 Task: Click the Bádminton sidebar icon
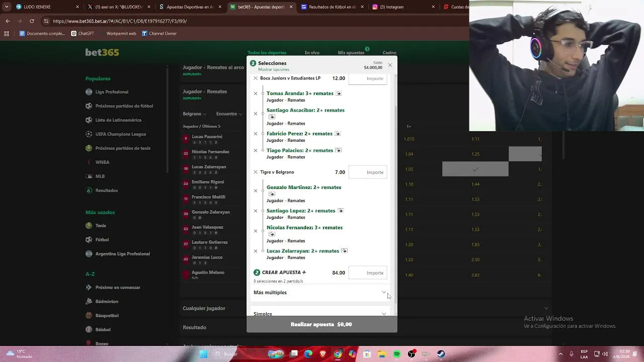tap(89, 302)
